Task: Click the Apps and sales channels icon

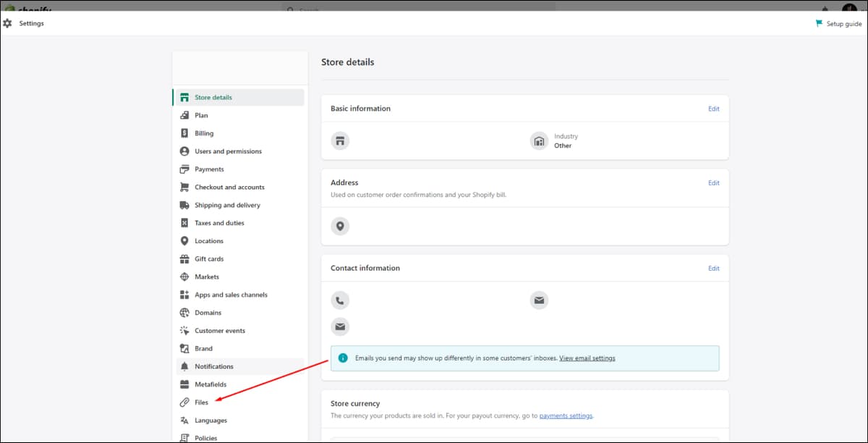Action: pyautogui.click(x=184, y=295)
